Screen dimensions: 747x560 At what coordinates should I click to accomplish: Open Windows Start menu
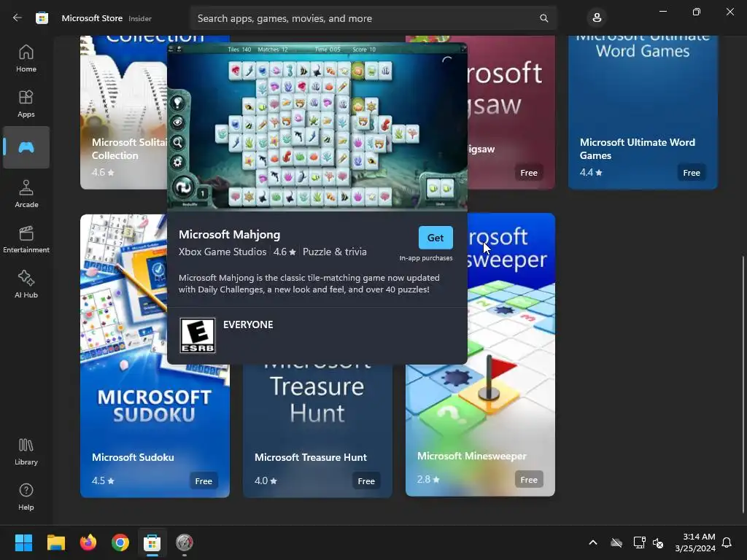[23, 542]
